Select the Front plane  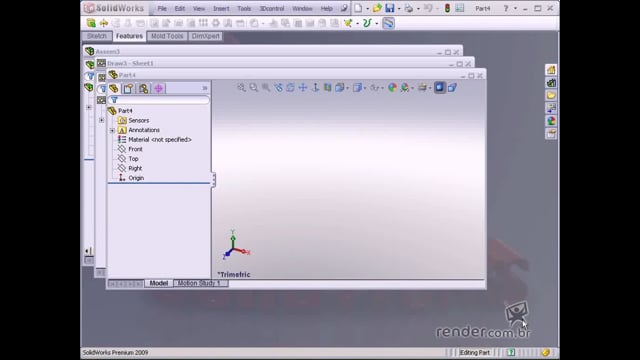[x=135, y=149]
